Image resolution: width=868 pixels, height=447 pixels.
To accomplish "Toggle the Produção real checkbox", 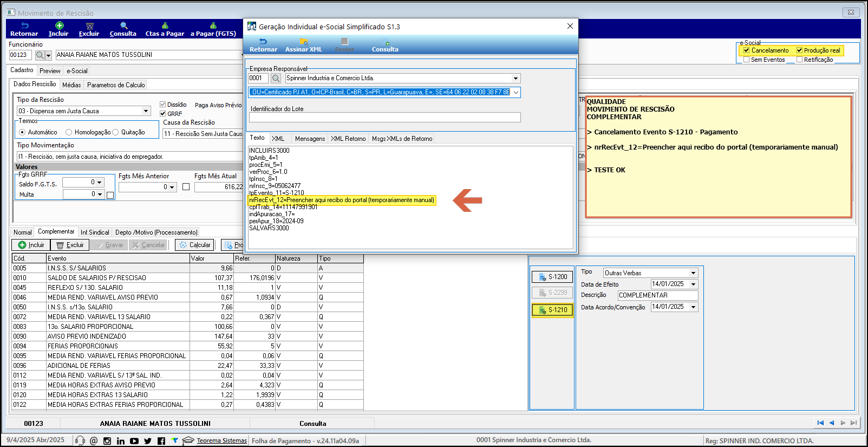I will [x=799, y=50].
